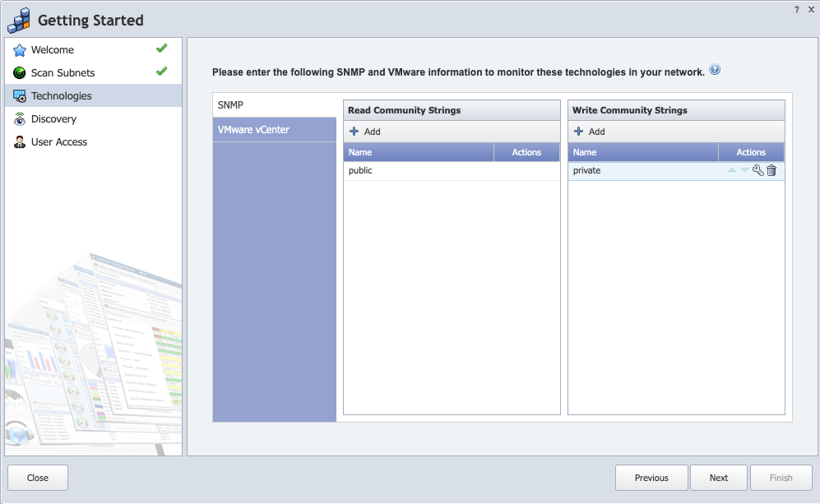Open the Scan Subnets step
Viewport: 820px width, 504px height.
[x=93, y=72]
